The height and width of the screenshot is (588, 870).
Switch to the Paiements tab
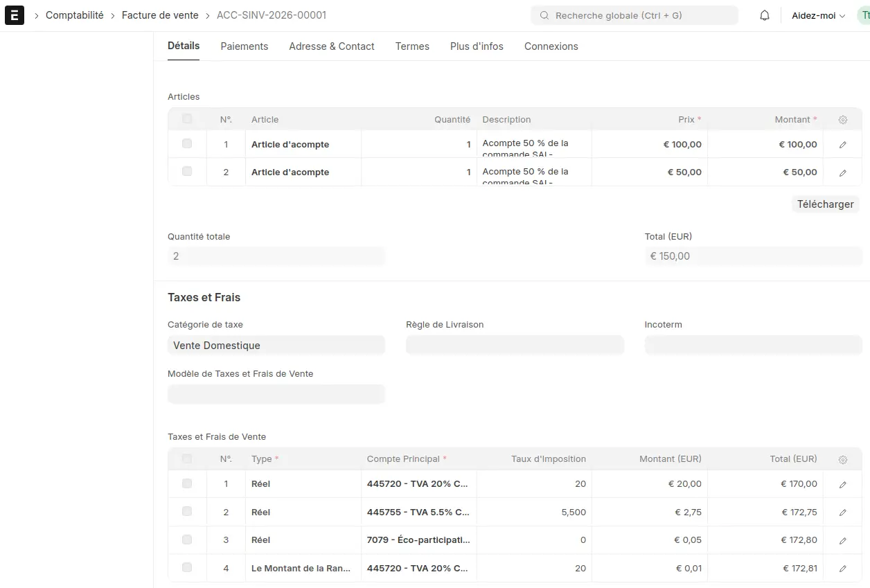pyautogui.click(x=245, y=46)
